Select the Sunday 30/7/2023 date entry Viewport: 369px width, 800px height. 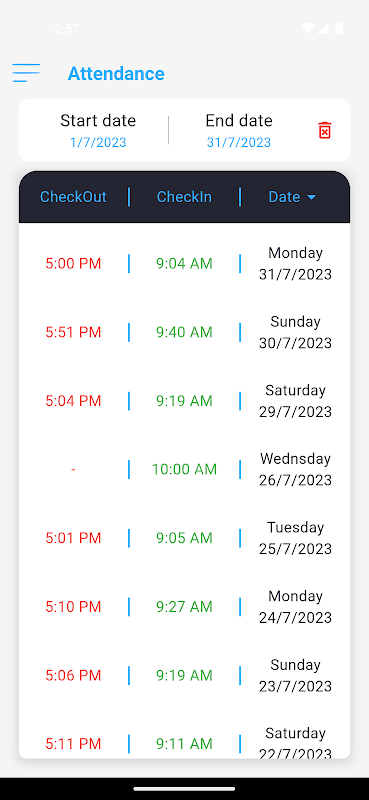[x=295, y=332]
